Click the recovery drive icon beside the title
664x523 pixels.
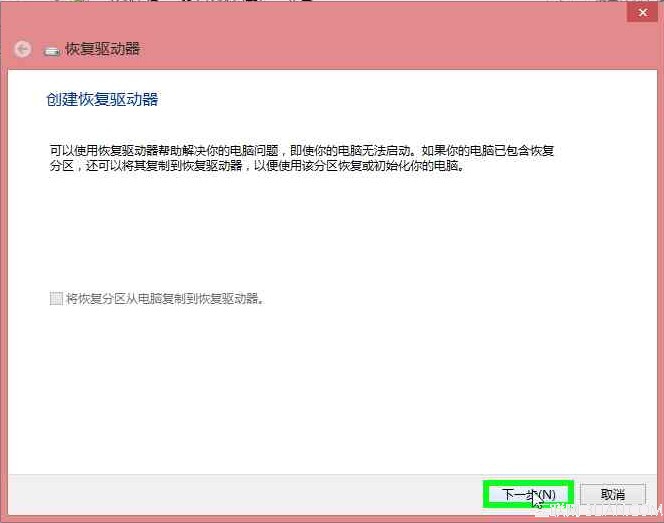click(52, 51)
